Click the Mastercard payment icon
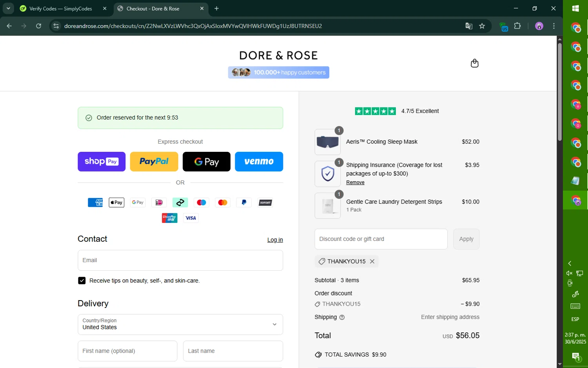Screen dimensions: 588x368 [223, 202]
